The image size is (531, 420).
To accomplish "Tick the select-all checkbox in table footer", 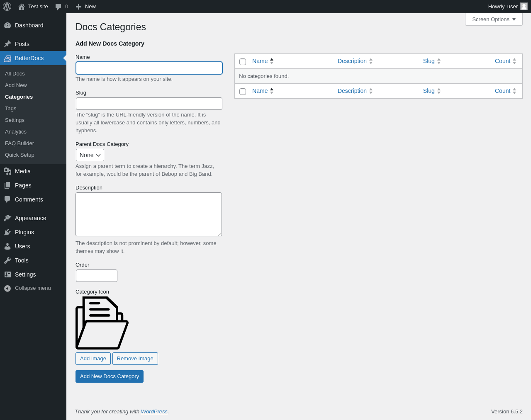I will [x=243, y=92].
